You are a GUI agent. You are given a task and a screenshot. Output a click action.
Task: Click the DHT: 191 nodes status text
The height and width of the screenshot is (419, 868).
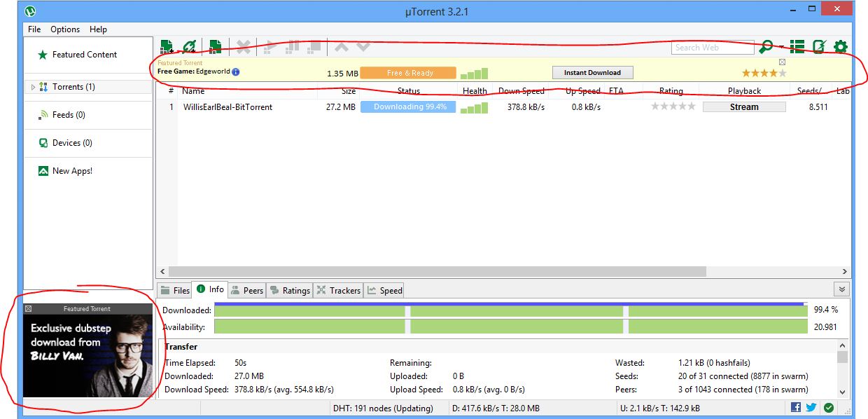[383, 408]
